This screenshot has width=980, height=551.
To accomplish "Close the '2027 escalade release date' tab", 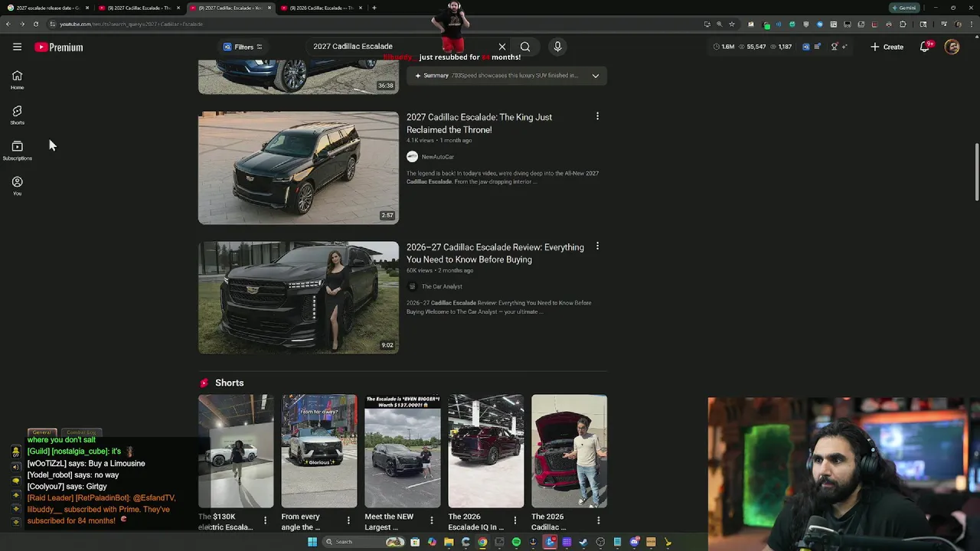I will [x=87, y=8].
